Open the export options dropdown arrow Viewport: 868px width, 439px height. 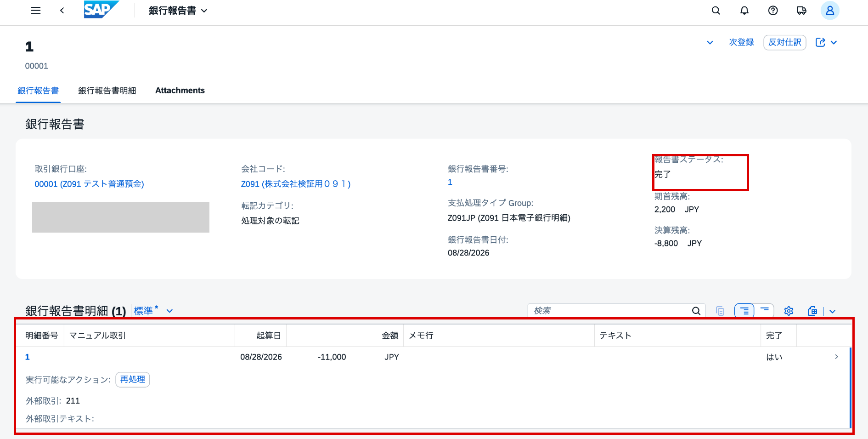click(832, 311)
